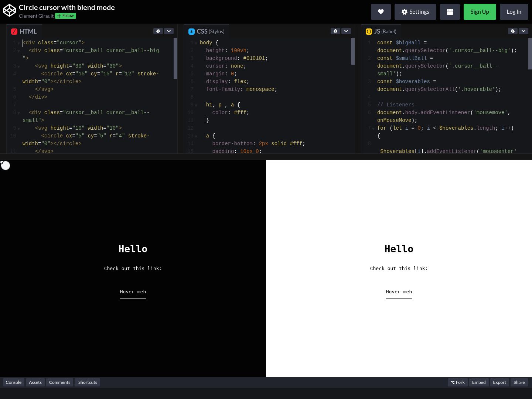The width and height of the screenshot is (532, 399).
Task: Click 'background: #010101;' line in CSS
Action: coord(237,58)
